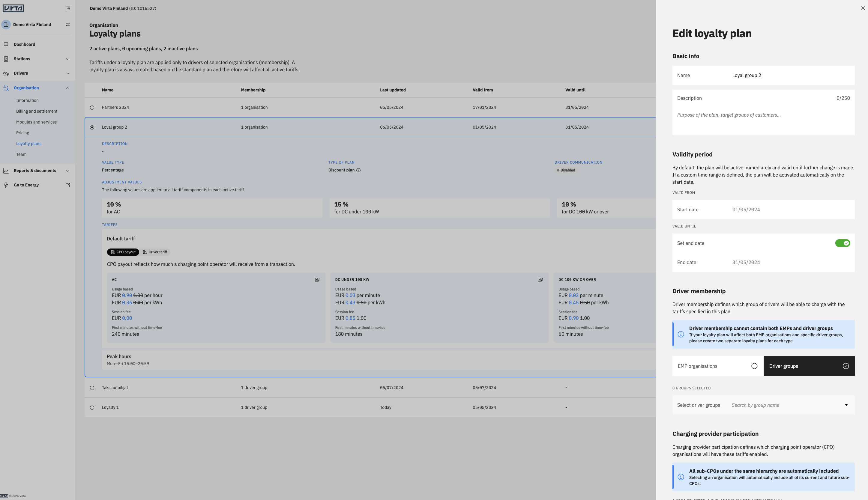This screenshot has height=500, width=868.
Task: Click the Loyalty 1 plan name
Action: click(110, 408)
